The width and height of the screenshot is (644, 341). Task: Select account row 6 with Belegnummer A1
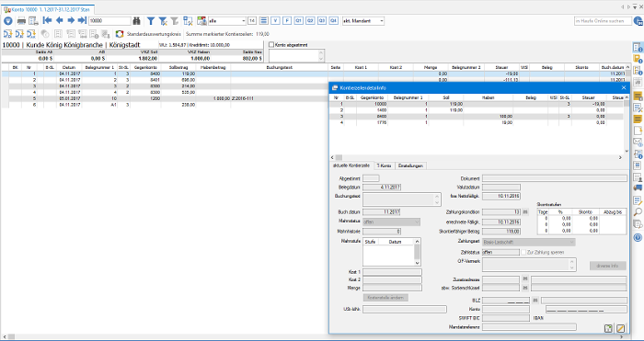pyautogui.click(x=165, y=105)
